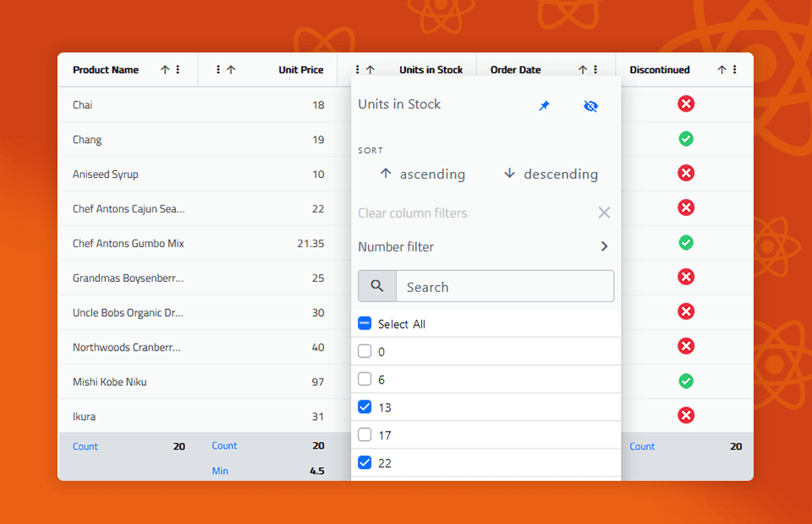Check the value 0 checkbox
The image size is (812, 524).
coord(365,351)
